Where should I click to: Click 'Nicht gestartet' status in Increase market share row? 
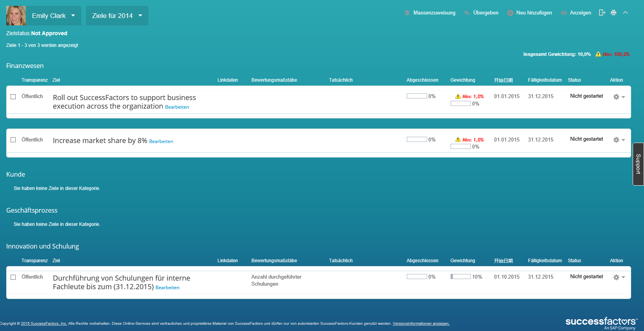pos(587,139)
